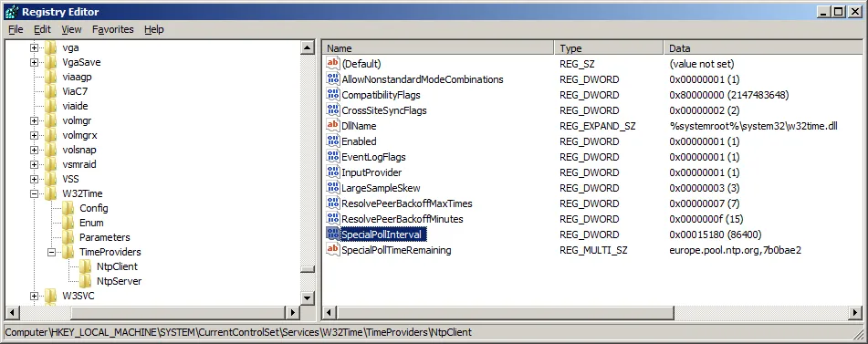
Task: Select the InputProvider value name
Action: click(x=371, y=172)
